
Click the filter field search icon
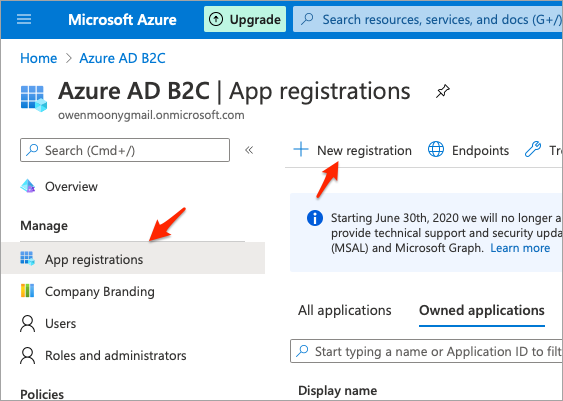point(302,351)
